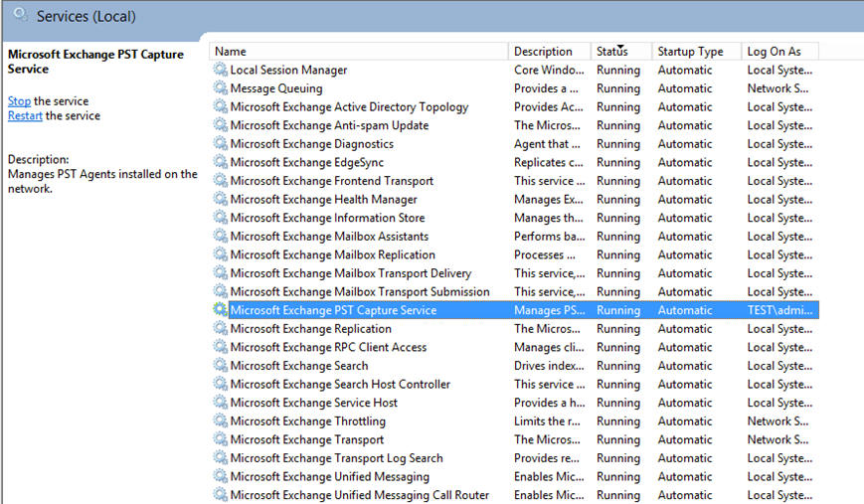Select Microsoft Exchange Unified Messaging Call Router name
Screen dimensions: 864x504
click(x=360, y=495)
